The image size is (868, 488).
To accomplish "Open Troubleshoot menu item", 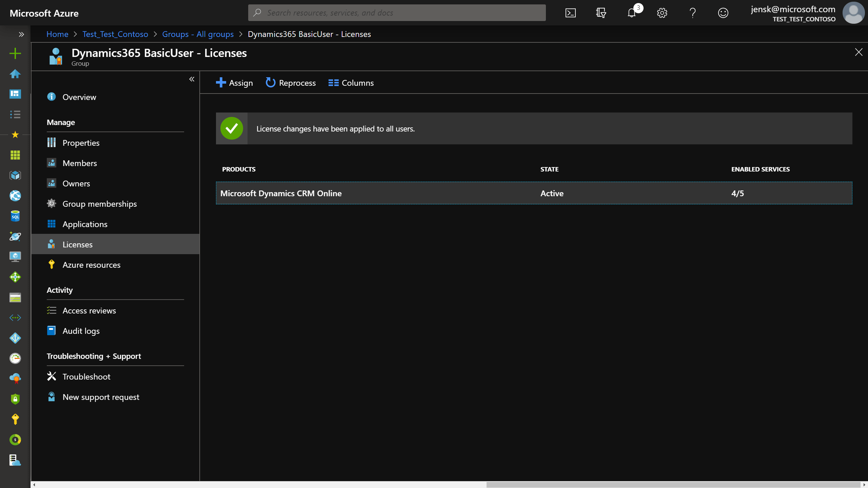I will pyautogui.click(x=115, y=377).
